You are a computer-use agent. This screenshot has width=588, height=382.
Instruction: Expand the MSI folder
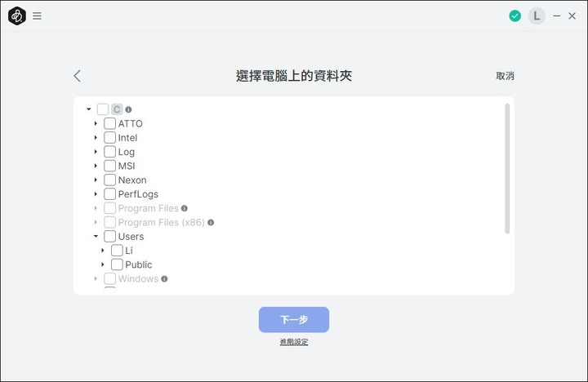pyautogui.click(x=96, y=166)
